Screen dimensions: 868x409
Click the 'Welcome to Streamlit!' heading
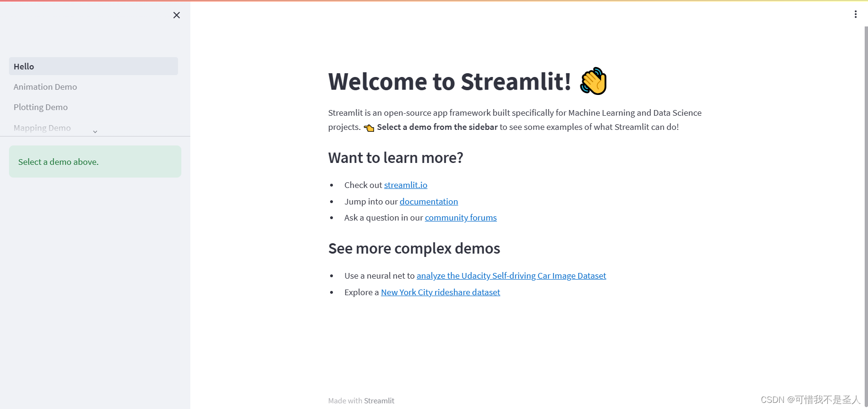(x=450, y=81)
